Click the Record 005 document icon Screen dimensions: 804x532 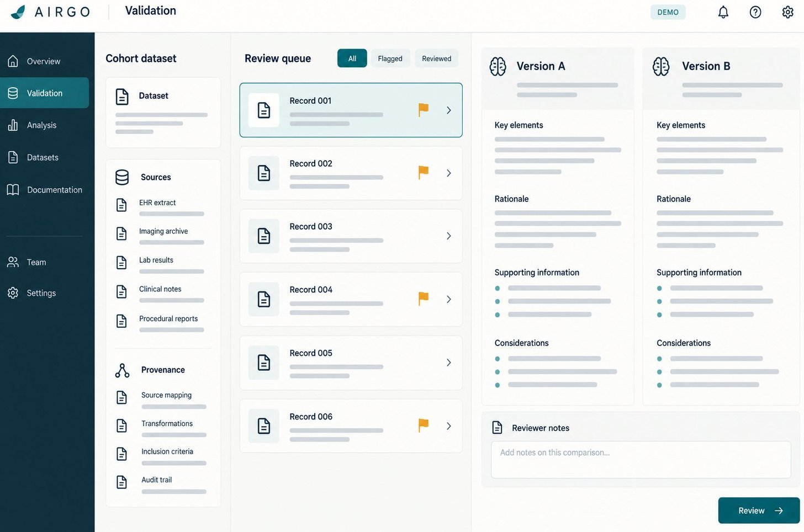pyautogui.click(x=264, y=363)
